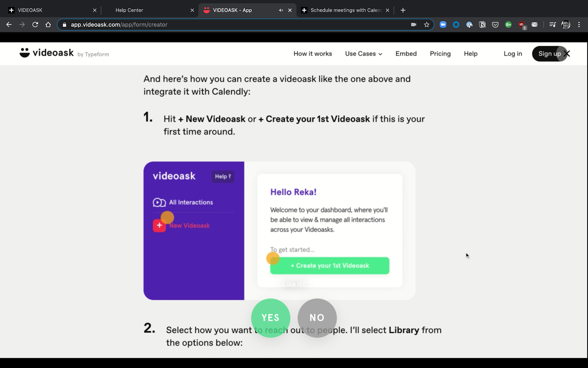588x368 pixels.
Task: Open the browser home page
Action: click(48, 25)
